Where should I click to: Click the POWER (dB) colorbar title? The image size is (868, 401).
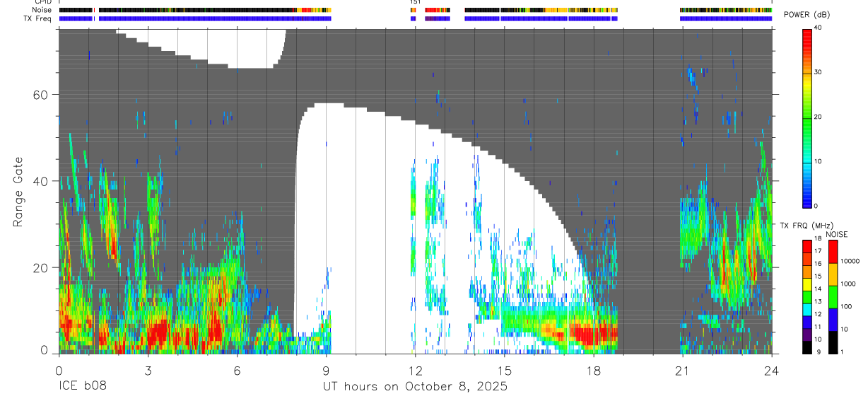807,15
